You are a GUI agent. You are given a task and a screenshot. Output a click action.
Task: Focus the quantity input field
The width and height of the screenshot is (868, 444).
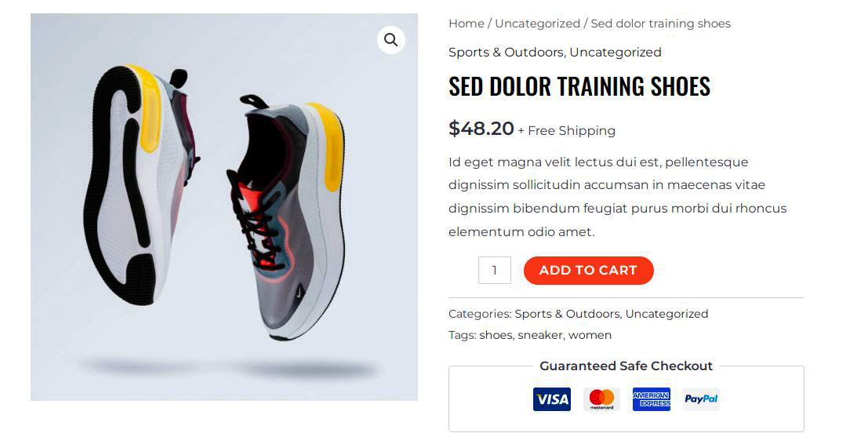(x=494, y=270)
